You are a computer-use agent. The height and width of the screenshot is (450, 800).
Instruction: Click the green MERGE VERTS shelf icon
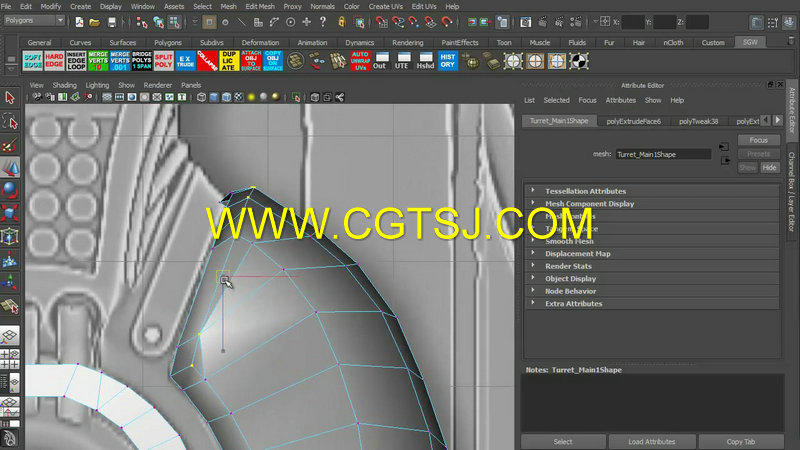pos(98,61)
